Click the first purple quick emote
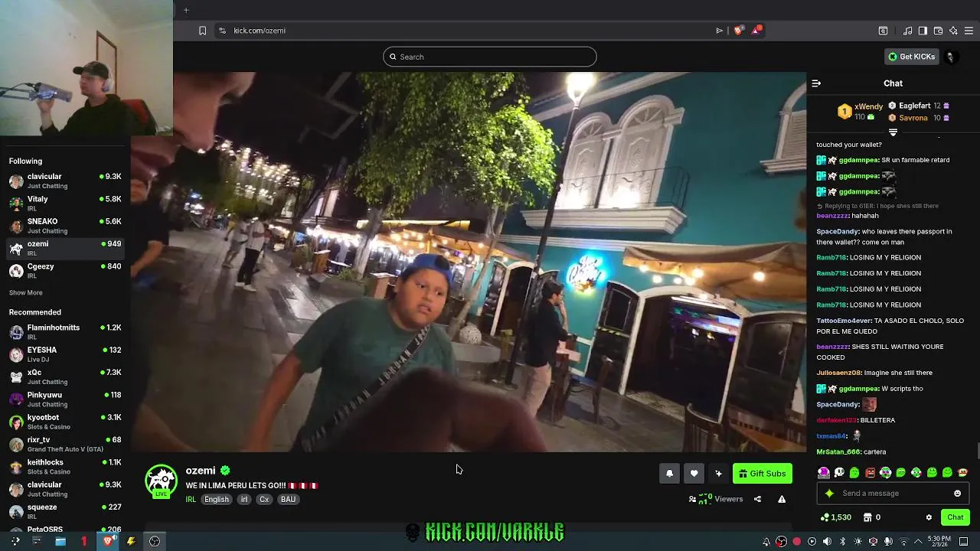The image size is (980, 551). 823,473
